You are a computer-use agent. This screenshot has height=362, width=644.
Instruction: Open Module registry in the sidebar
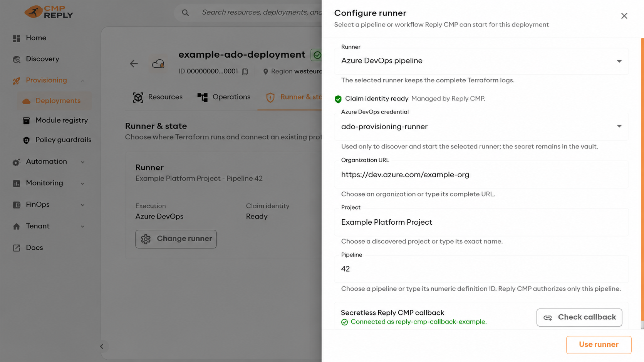click(x=62, y=120)
